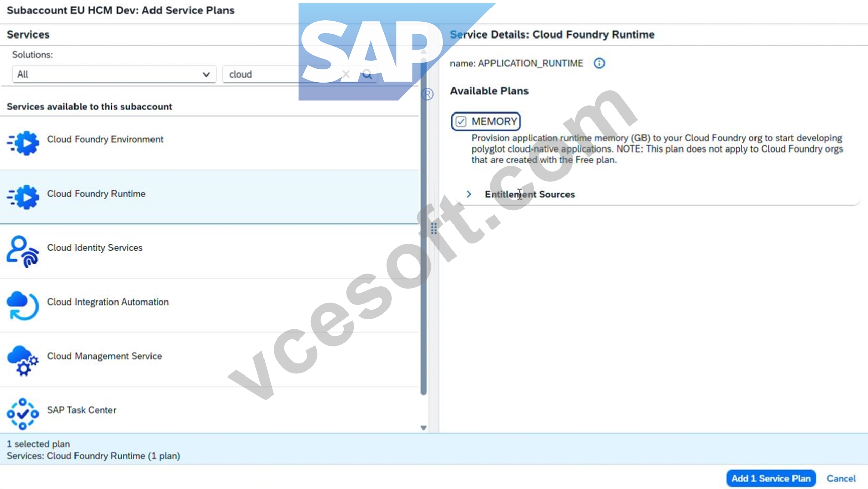
Task: Click the cloud search input field
Action: 281,74
